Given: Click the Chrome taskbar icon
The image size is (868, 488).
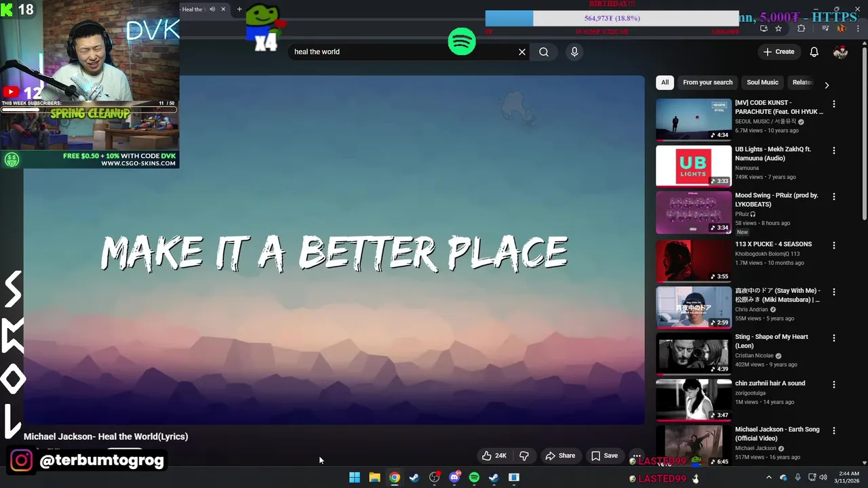Looking at the screenshot, I should point(394,478).
